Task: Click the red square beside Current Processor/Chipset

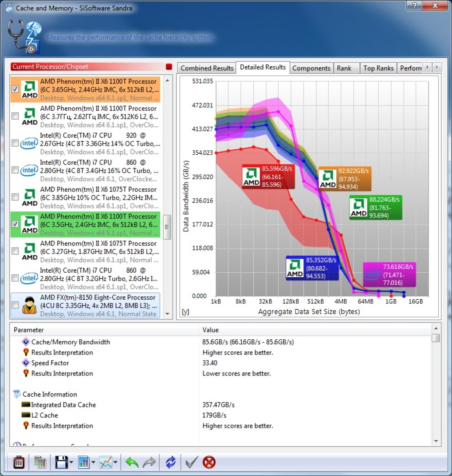Action: (169, 66)
